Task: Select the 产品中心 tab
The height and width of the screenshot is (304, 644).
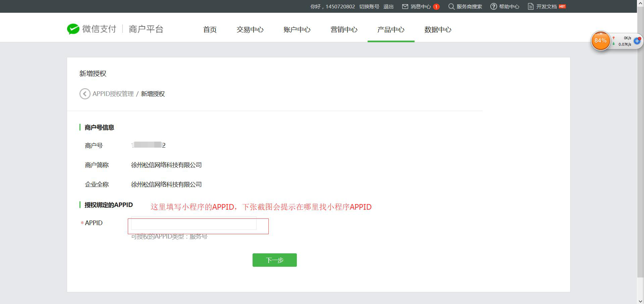Action: click(391, 30)
